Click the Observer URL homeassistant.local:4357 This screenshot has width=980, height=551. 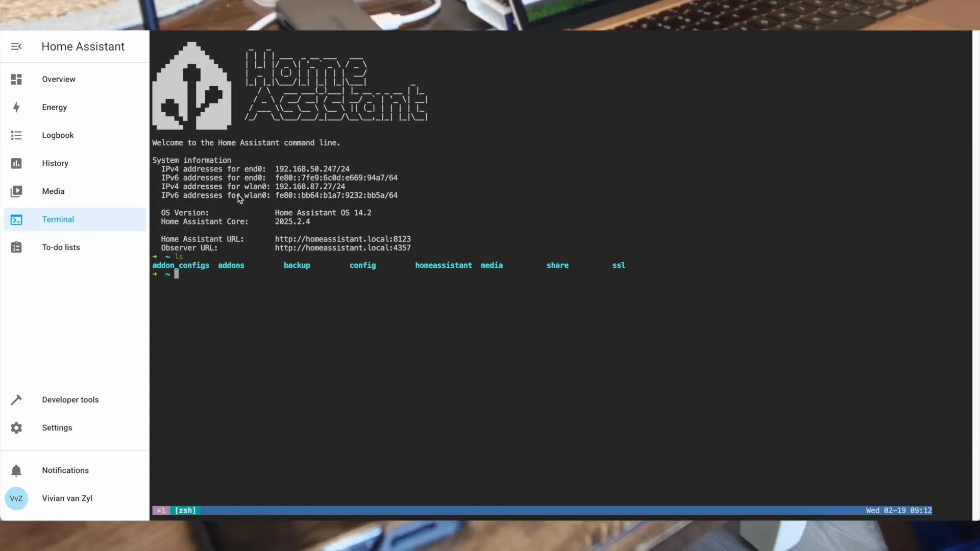pyautogui.click(x=342, y=248)
